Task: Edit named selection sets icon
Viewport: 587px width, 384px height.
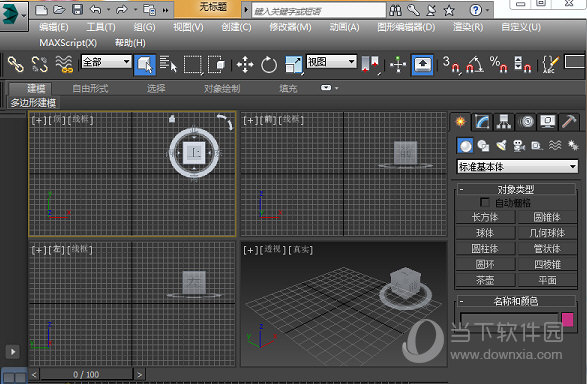Action: [x=551, y=64]
